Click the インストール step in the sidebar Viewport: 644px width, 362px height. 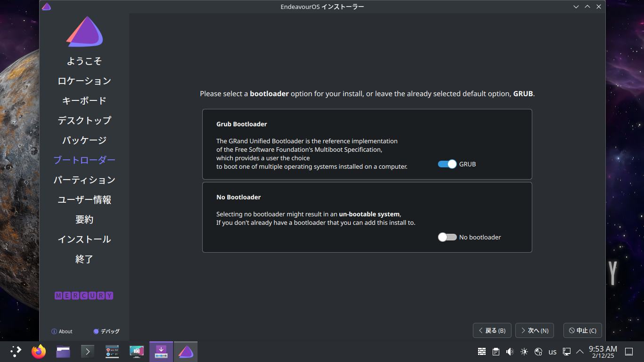pyautogui.click(x=84, y=239)
